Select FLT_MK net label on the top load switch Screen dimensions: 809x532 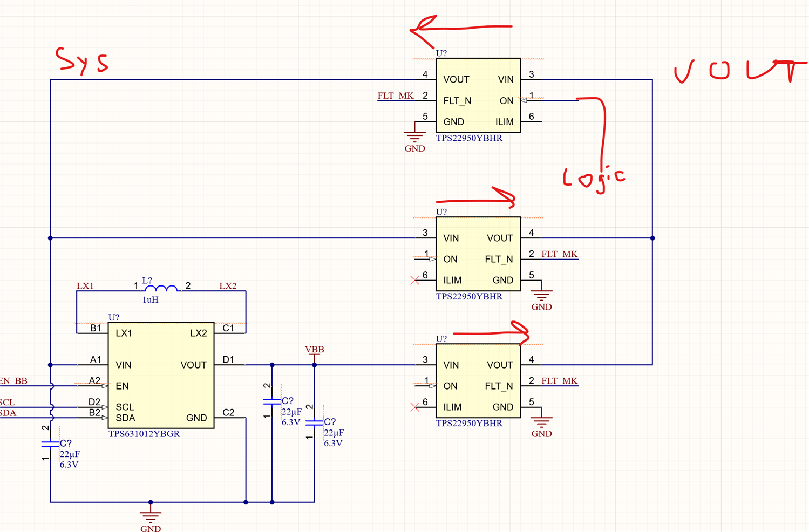396,96
